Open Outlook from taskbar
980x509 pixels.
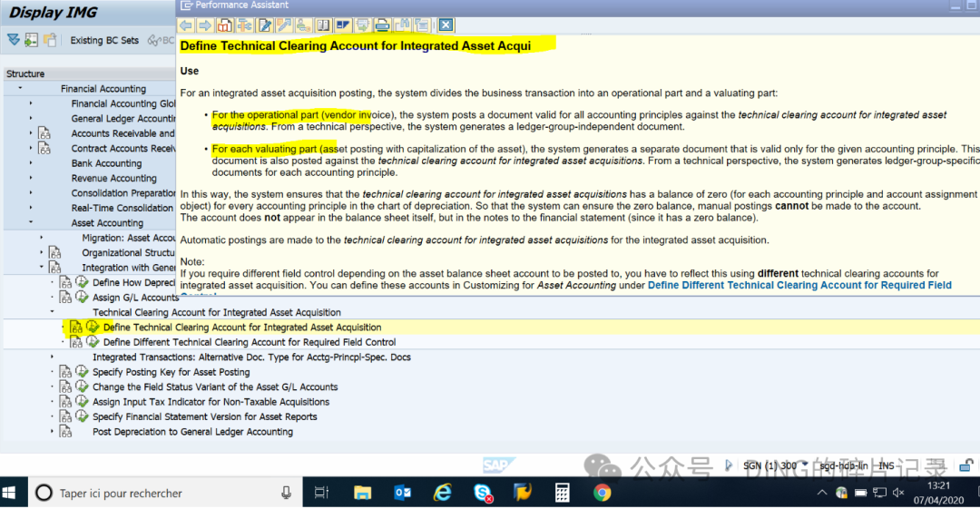[x=403, y=493]
